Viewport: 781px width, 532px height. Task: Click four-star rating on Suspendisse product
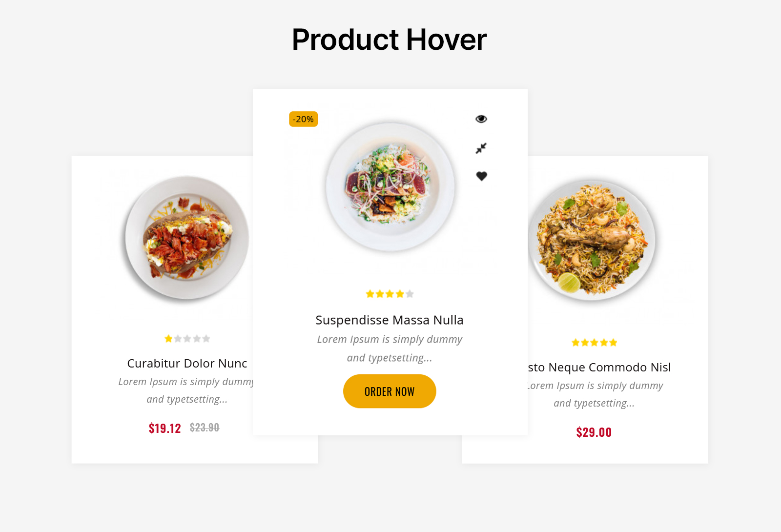(390, 294)
